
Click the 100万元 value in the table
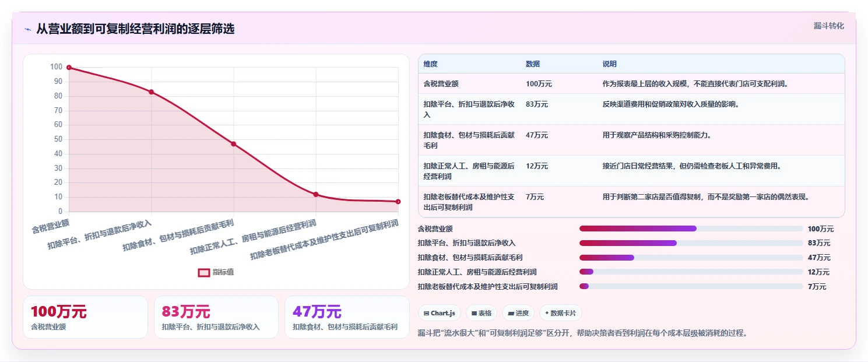[539, 84]
